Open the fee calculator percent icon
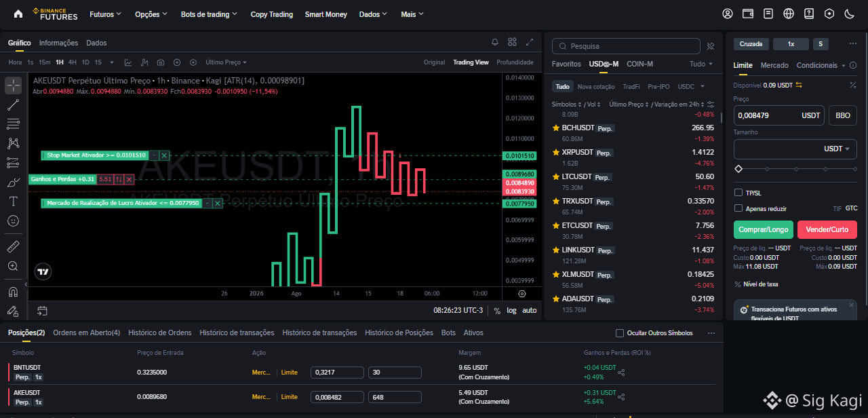868x418 pixels. point(852,85)
